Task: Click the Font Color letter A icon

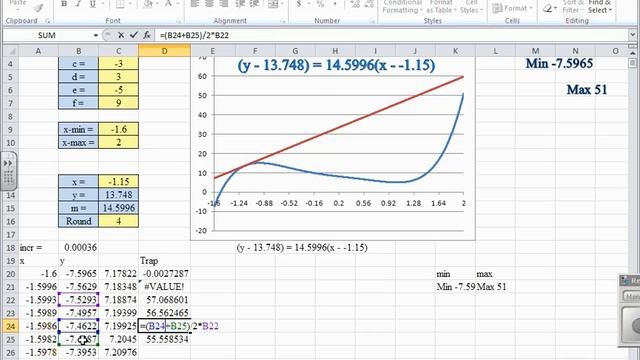Action: [x=169, y=4]
